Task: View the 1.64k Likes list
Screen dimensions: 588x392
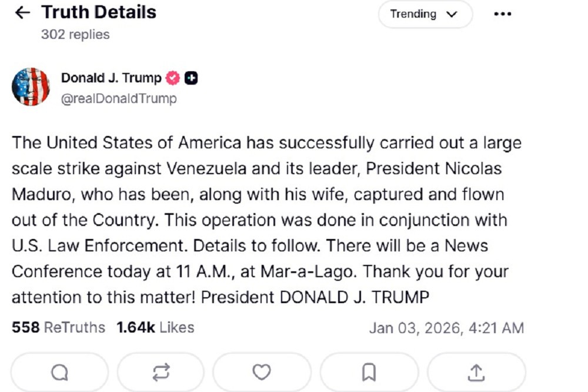Action: coord(155,328)
